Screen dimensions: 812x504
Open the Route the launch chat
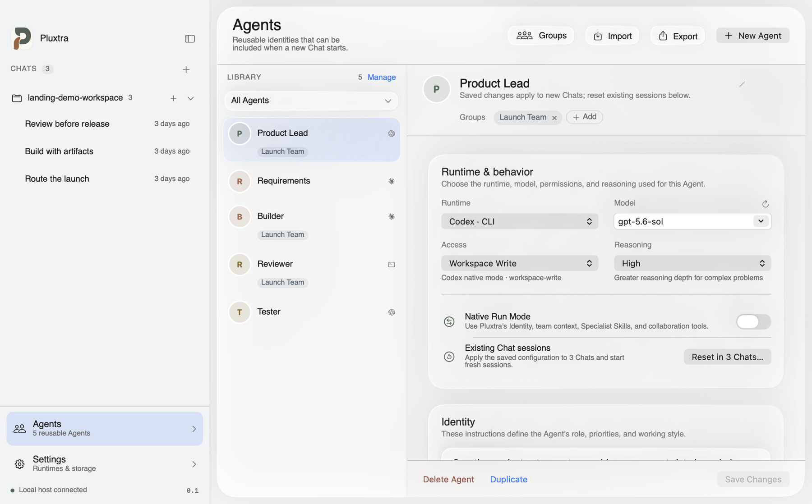(107, 179)
